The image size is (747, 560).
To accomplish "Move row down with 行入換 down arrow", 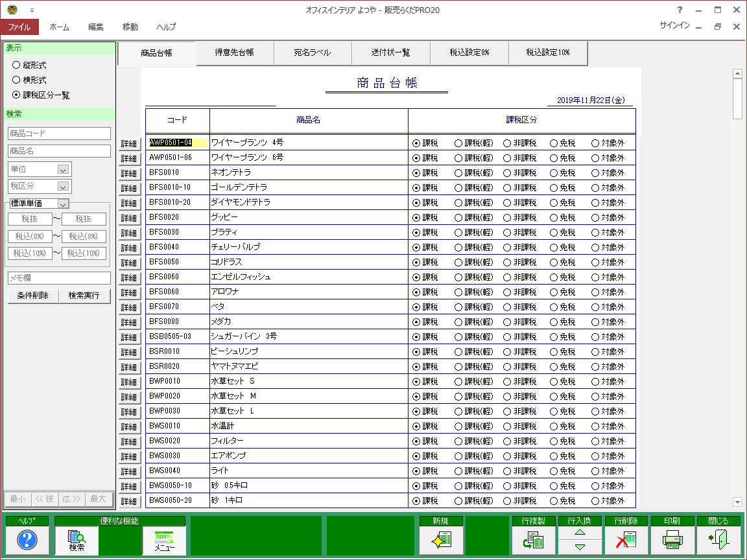I will 580,547.
